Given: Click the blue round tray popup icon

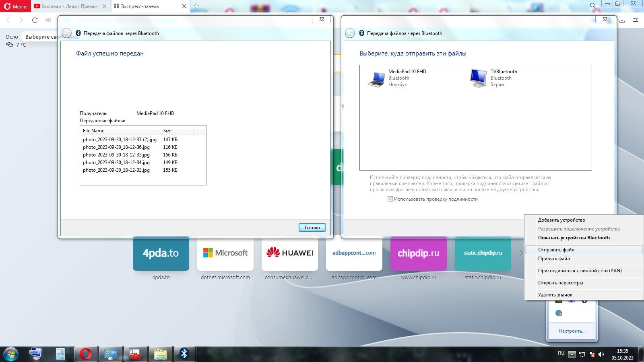Looking at the screenshot, I should (559, 313).
